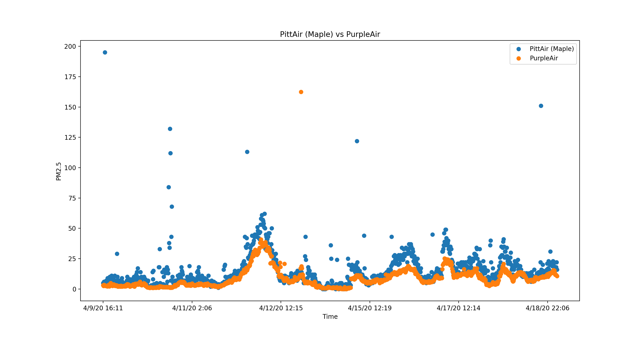Select the blue data point near 68
Image resolution: width=644 pixels, height=338 pixels.
pyautogui.click(x=172, y=207)
